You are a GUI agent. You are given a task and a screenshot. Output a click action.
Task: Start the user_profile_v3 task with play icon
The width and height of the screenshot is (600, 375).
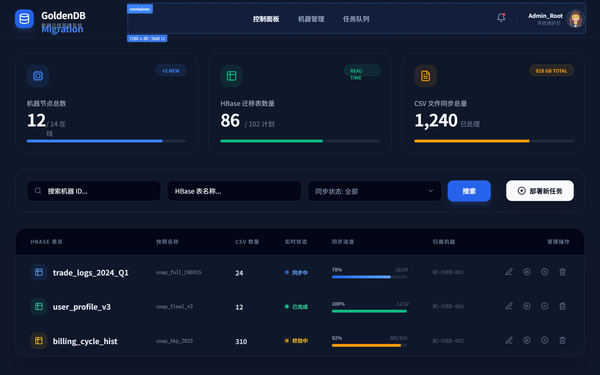527,306
